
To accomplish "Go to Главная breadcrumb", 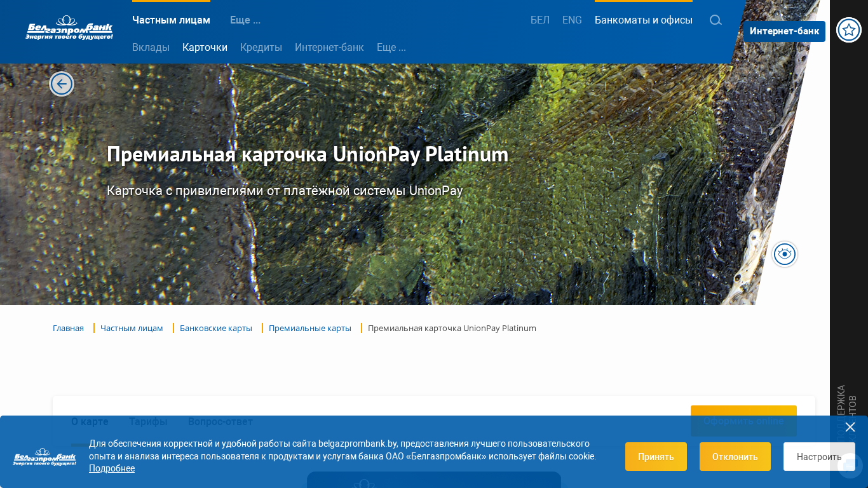I will tap(68, 328).
